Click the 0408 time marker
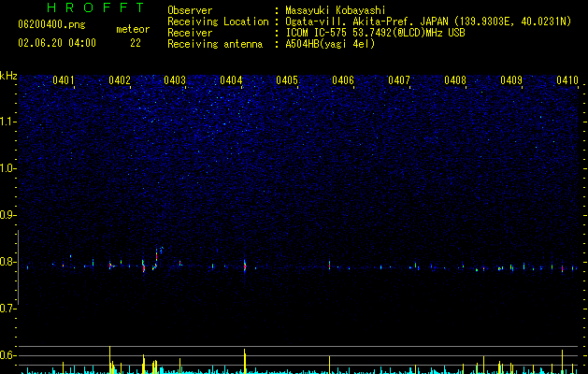 coord(455,80)
